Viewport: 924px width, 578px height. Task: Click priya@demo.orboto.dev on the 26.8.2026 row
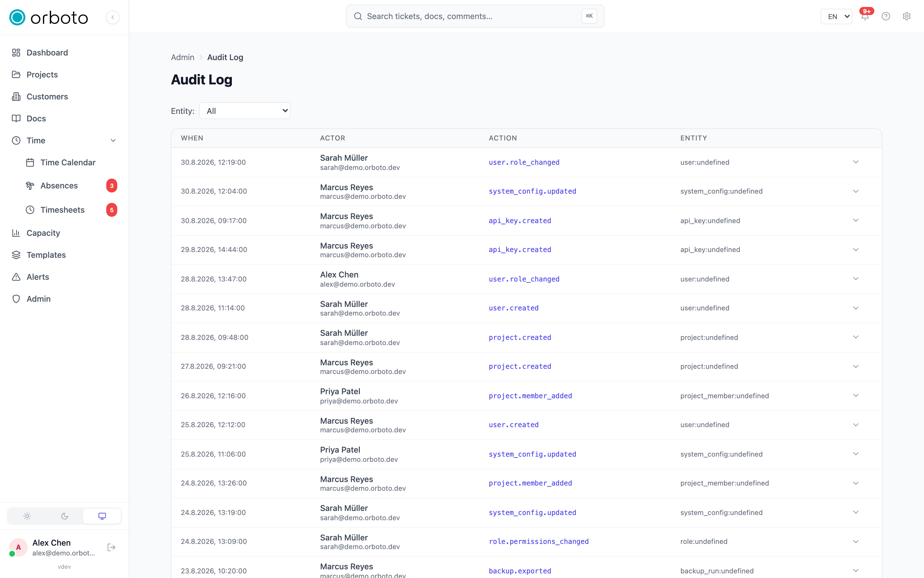tap(359, 401)
